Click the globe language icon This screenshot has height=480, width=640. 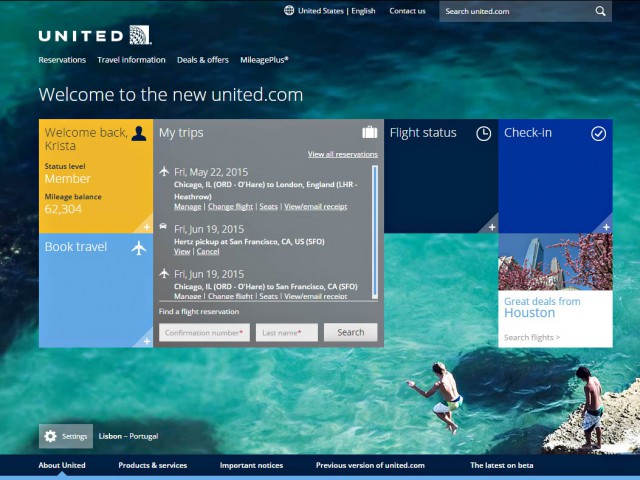pyautogui.click(x=289, y=11)
